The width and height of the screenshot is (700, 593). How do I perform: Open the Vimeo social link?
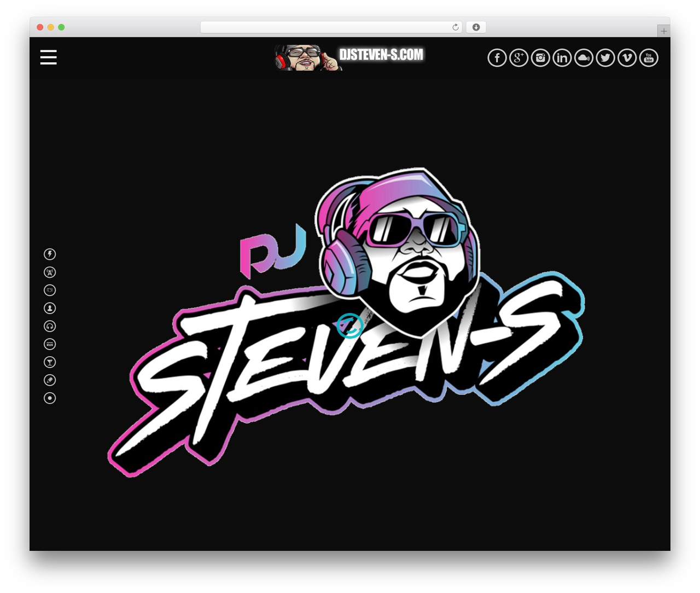click(627, 57)
